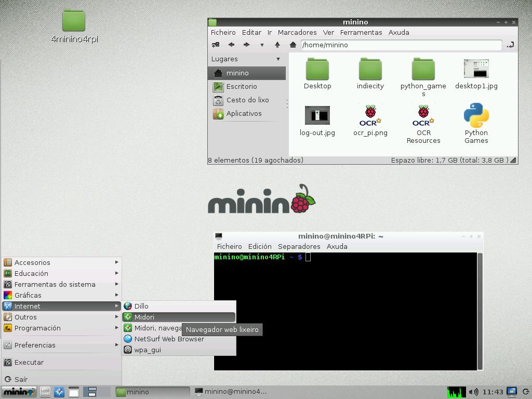Launch Midori from Internet submenu
The width and height of the screenshot is (532, 399).
pyautogui.click(x=179, y=317)
